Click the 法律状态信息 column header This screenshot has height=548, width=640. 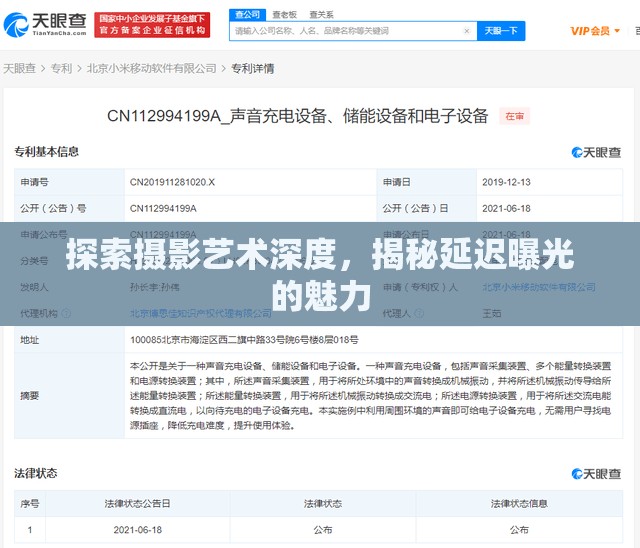519,504
